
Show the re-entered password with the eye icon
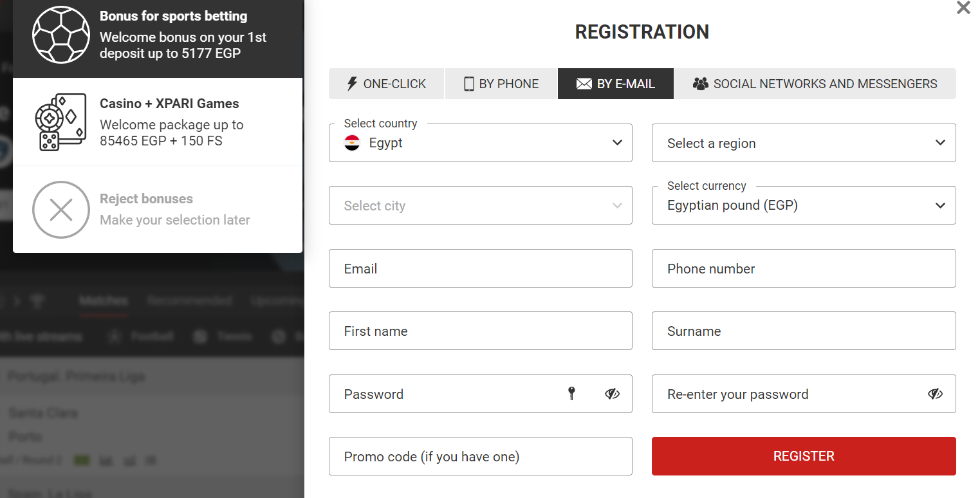[x=935, y=394]
